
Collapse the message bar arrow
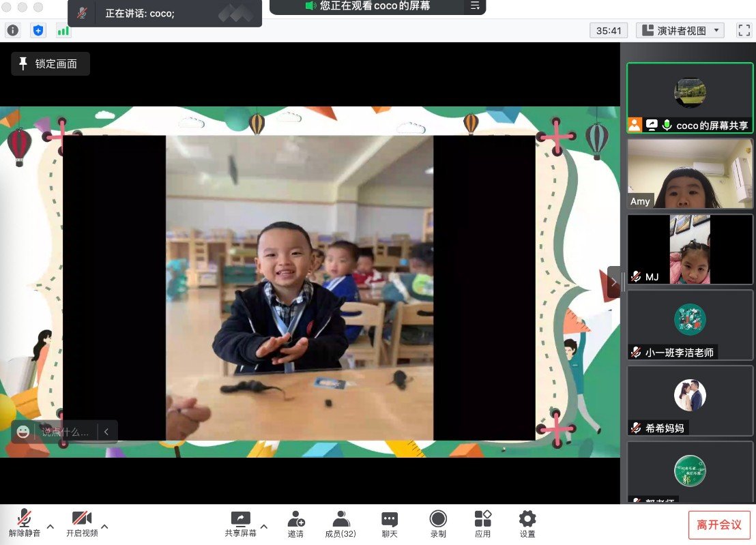[106, 432]
